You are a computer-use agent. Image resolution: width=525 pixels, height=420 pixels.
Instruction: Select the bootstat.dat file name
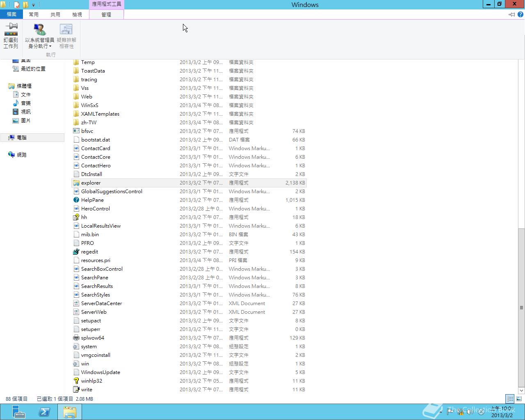[96, 139]
